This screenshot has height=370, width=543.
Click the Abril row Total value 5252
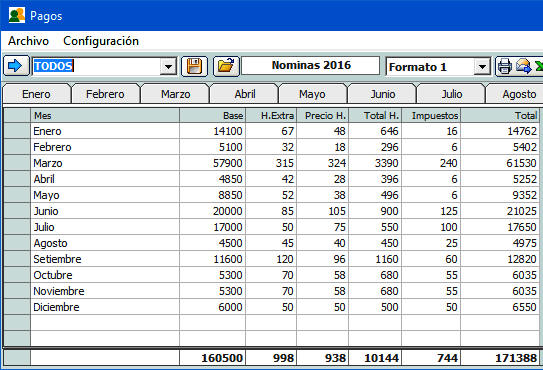tap(500, 179)
